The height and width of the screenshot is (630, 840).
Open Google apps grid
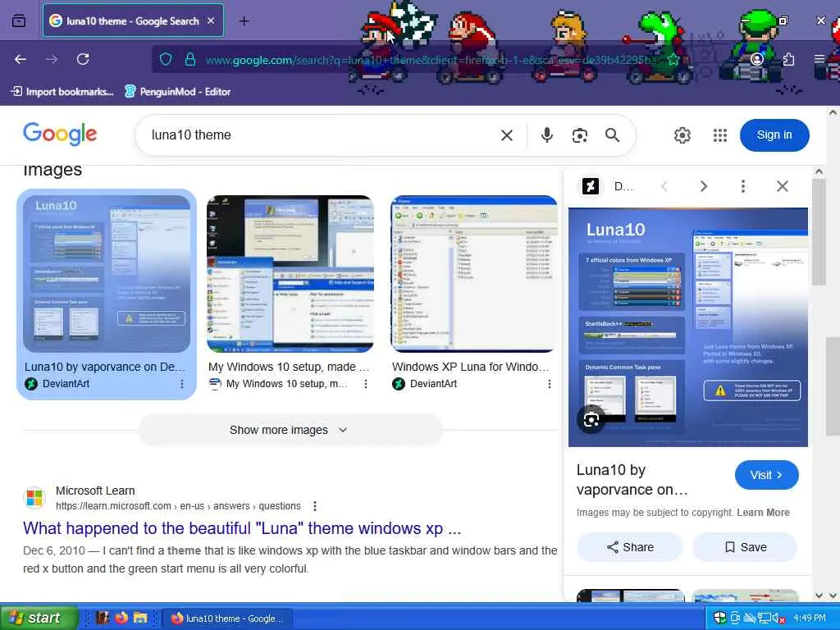click(720, 135)
